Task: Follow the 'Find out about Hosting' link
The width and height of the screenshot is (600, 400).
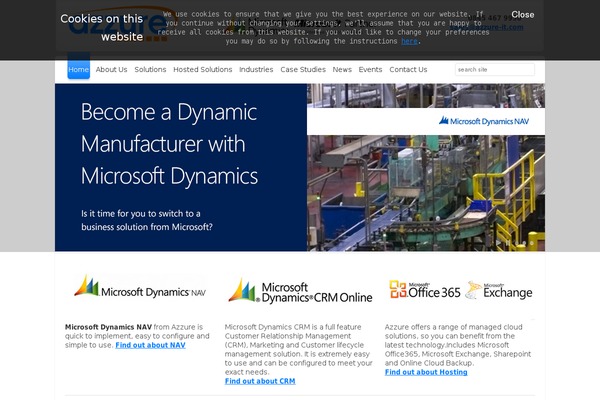Action: (x=426, y=372)
